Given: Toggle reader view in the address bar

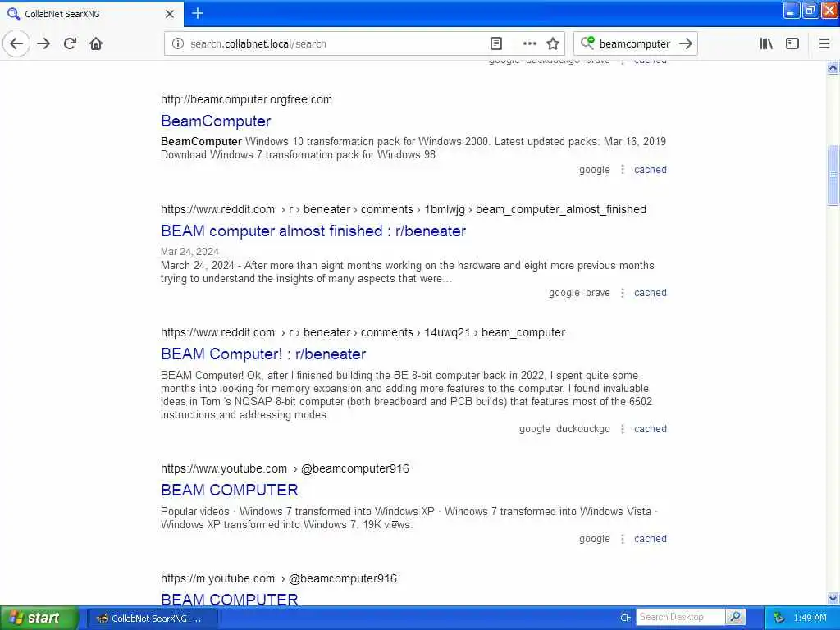Looking at the screenshot, I should pos(496,43).
